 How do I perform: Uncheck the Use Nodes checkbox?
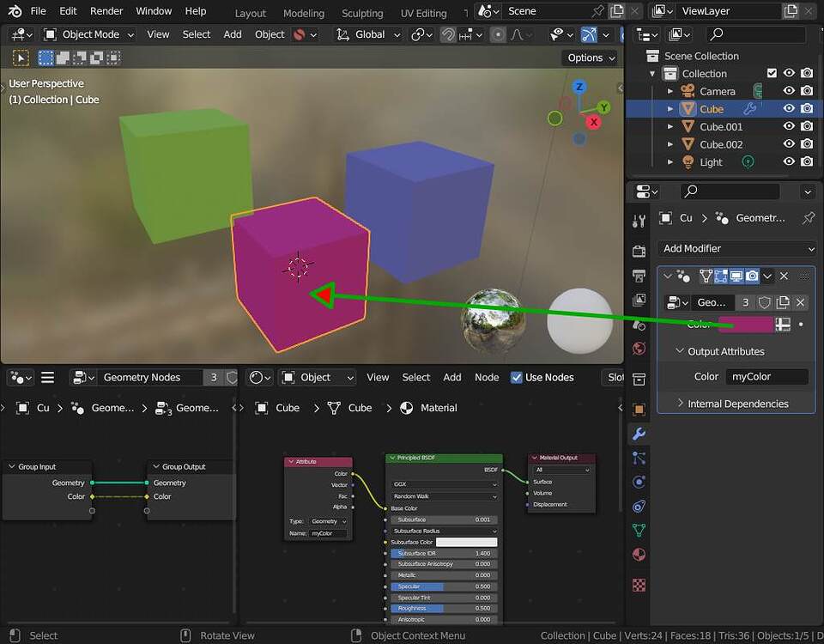click(x=516, y=378)
